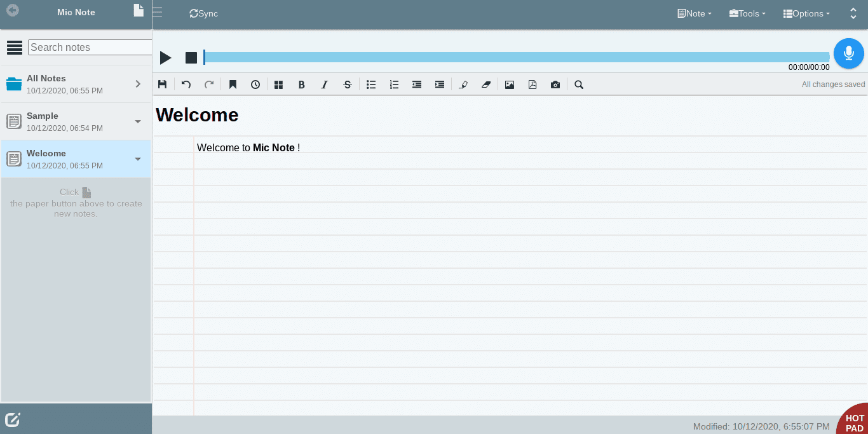Sync notes using the Sync button
The width and height of the screenshot is (868, 434).
[x=203, y=13]
